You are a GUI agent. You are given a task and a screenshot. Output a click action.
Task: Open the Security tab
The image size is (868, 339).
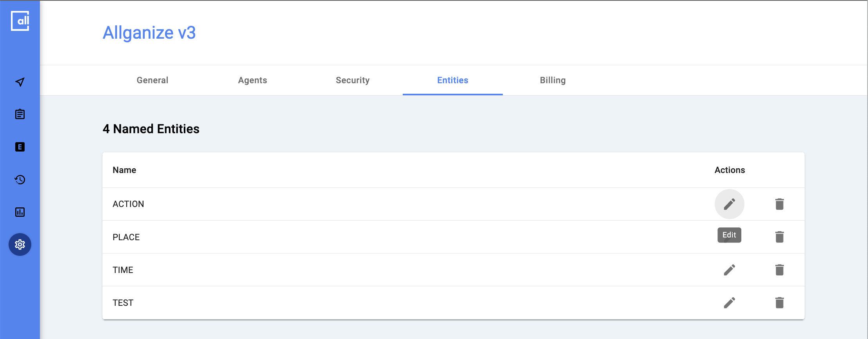point(353,80)
